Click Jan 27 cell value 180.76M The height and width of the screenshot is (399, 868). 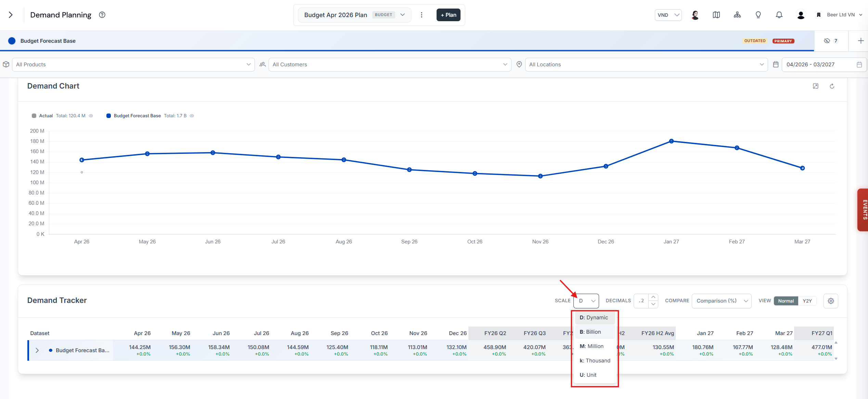(703, 347)
